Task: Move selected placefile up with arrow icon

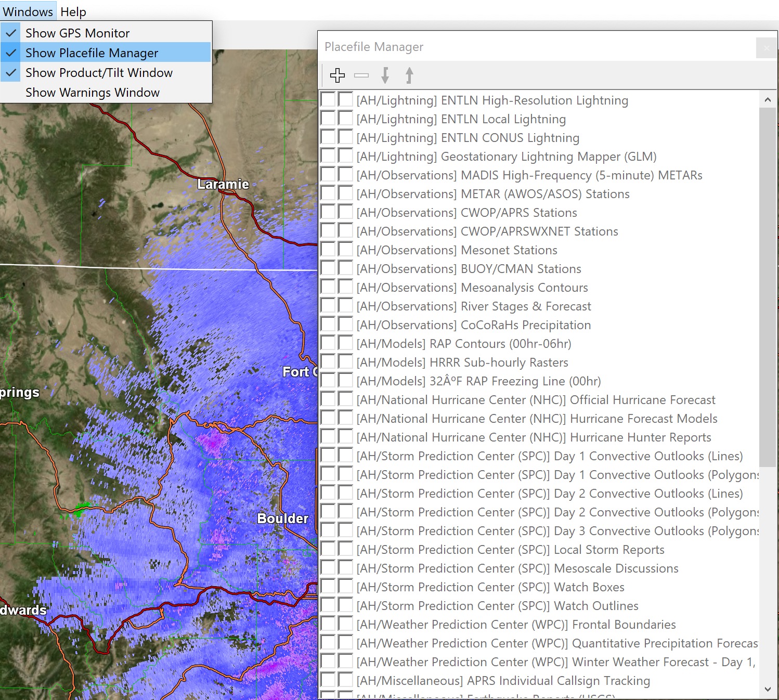Action: pos(409,75)
